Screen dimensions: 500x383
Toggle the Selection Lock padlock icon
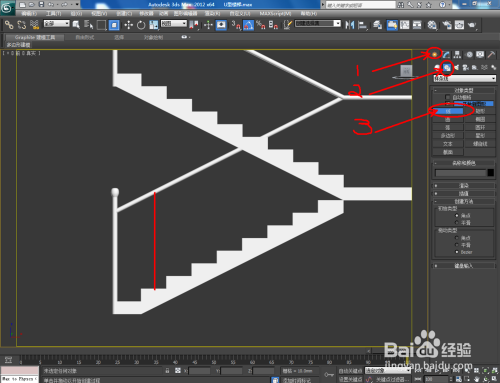(x=167, y=370)
